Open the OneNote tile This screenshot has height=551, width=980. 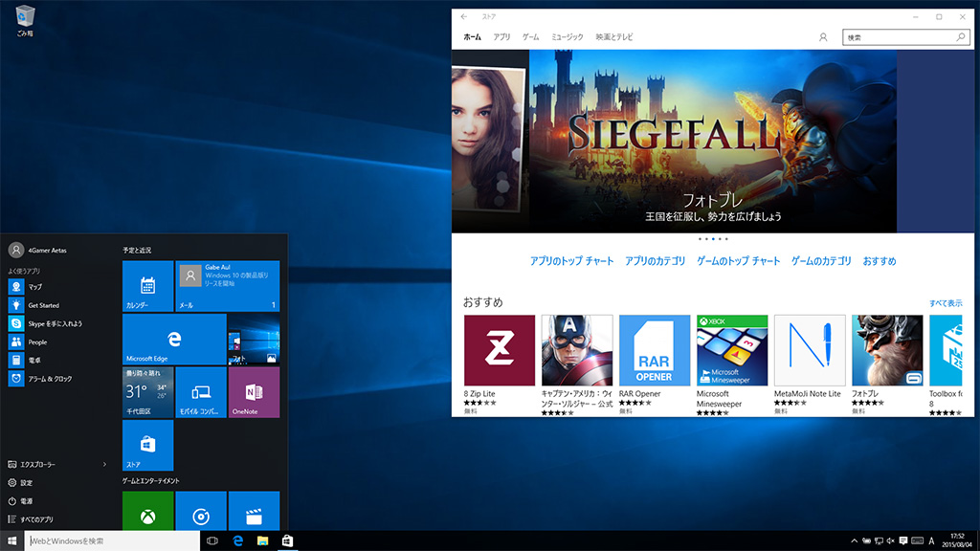coord(254,392)
